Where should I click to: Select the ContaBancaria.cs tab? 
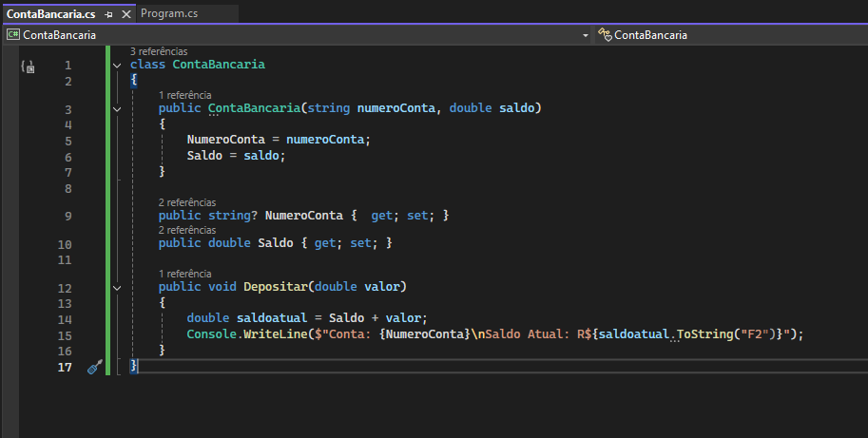click(51, 14)
